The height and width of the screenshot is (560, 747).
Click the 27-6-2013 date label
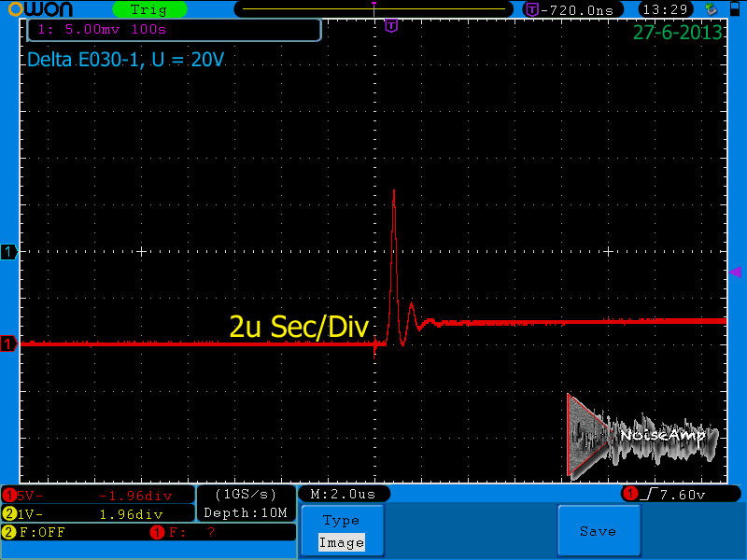click(678, 33)
